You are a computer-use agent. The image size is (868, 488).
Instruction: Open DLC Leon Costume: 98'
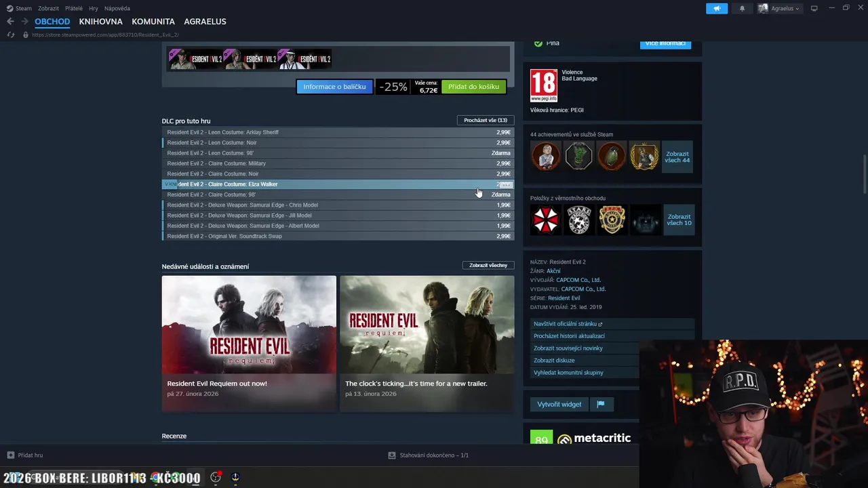coord(338,153)
